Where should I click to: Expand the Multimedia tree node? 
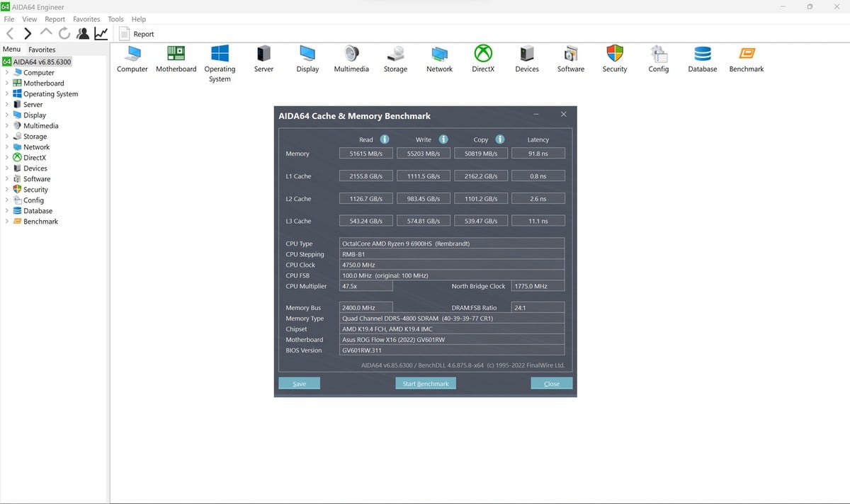[7, 125]
